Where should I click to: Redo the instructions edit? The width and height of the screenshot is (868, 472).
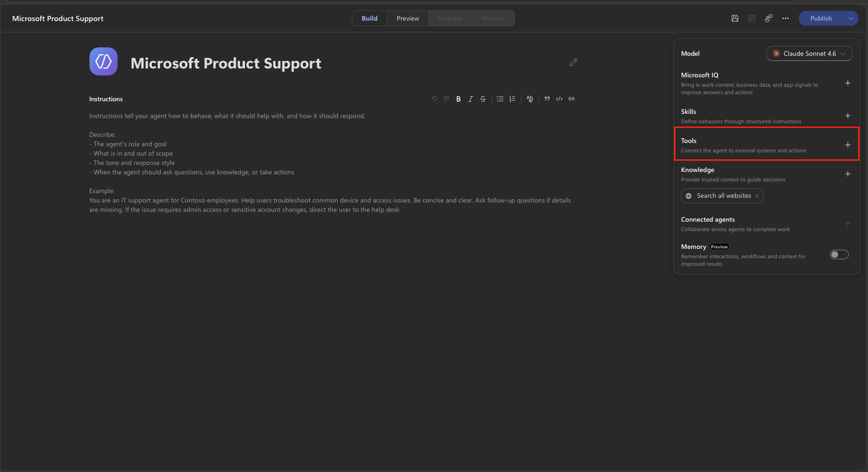[446, 99]
